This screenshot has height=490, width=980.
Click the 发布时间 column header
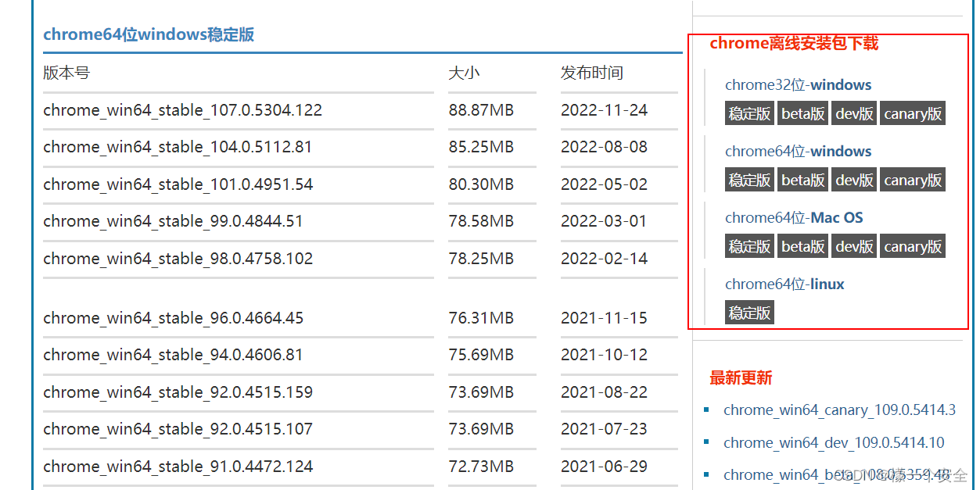[592, 73]
